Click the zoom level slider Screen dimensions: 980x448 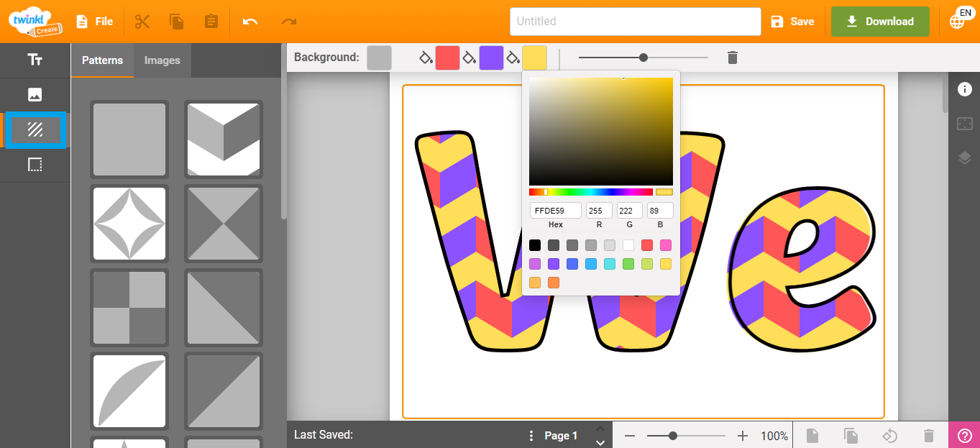686,436
